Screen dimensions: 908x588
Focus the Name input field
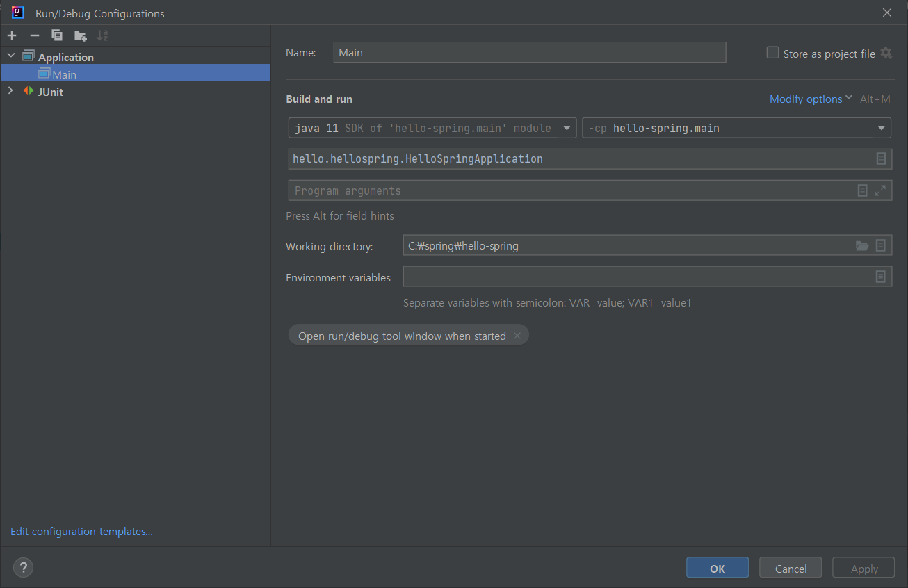(530, 52)
